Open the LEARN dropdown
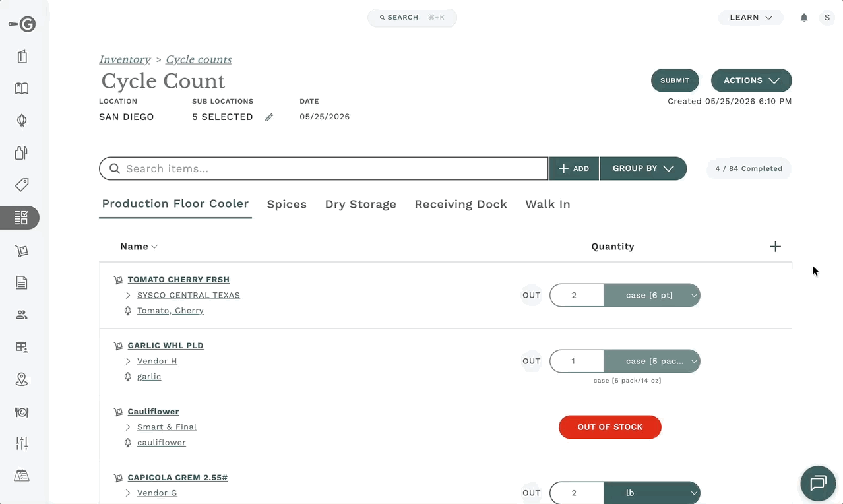The image size is (843, 504). 751,18
